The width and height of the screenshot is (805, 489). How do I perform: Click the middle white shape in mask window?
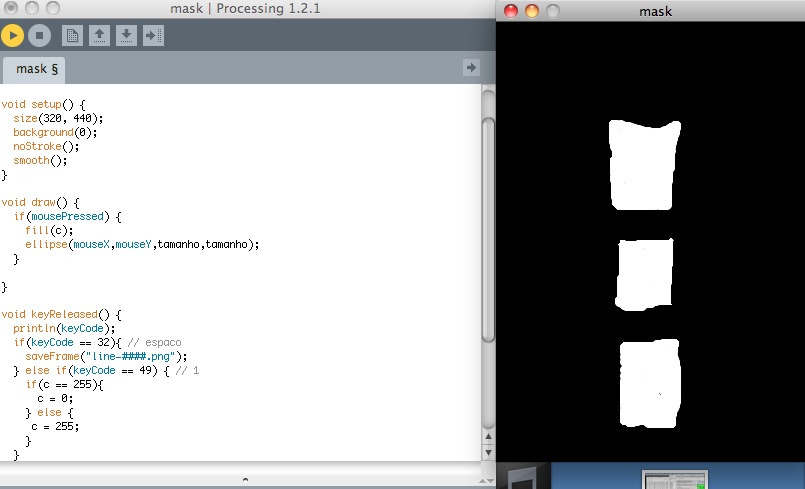pyautogui.click(x=644, y=274)
